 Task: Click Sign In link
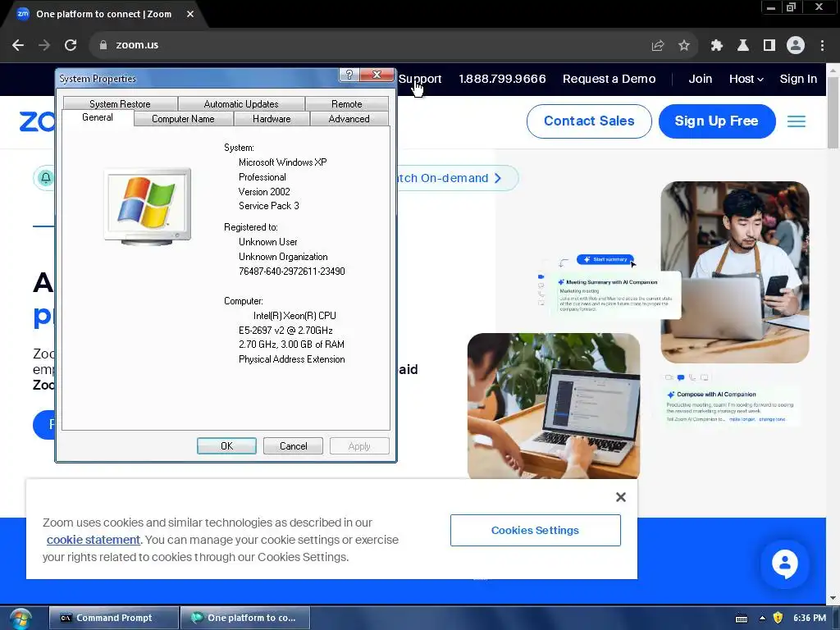click(x=798, y=79)
